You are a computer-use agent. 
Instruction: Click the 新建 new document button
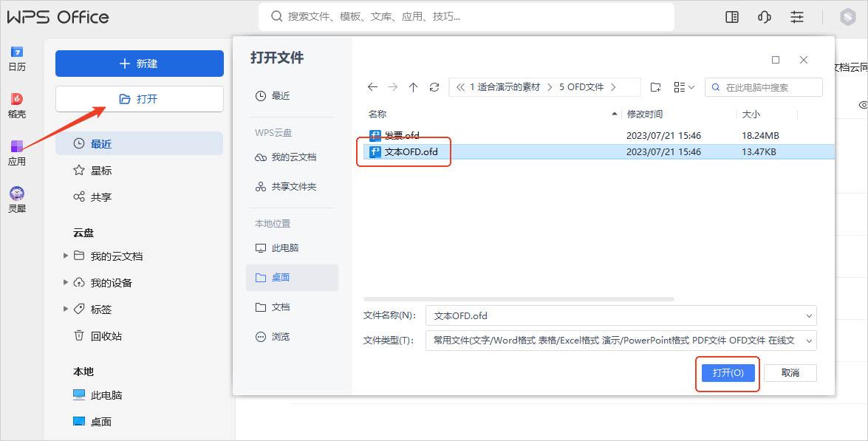[139, 64]
